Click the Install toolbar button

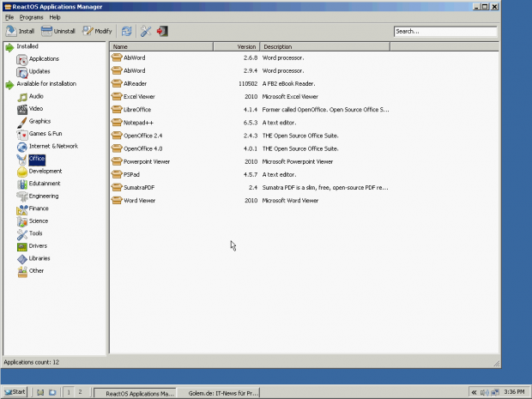tap(20, 31)
